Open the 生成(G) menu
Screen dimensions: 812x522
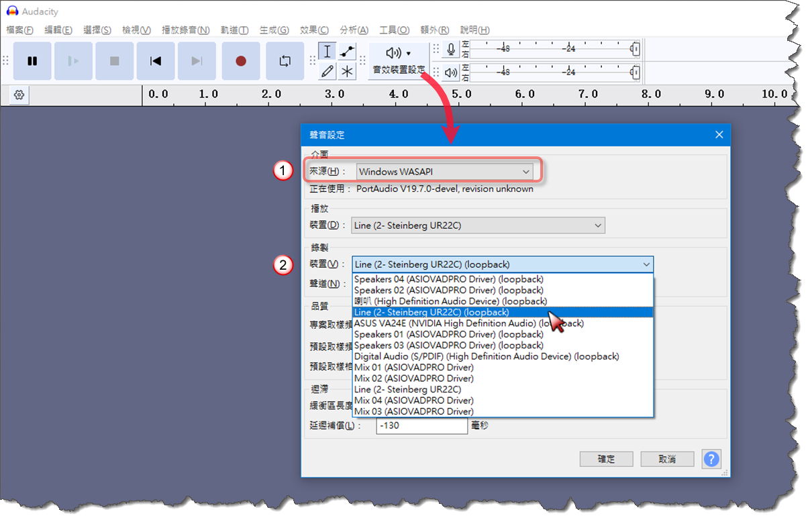pos(274,30)
